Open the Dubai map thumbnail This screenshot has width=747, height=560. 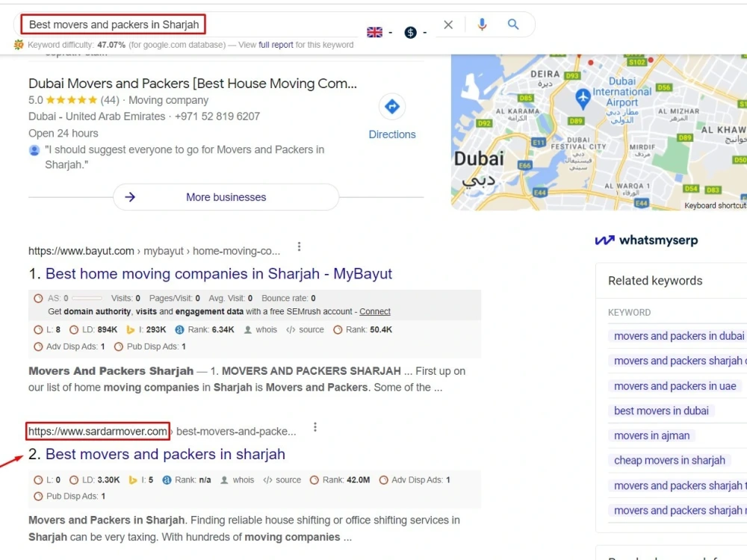(x=599, y=132)
